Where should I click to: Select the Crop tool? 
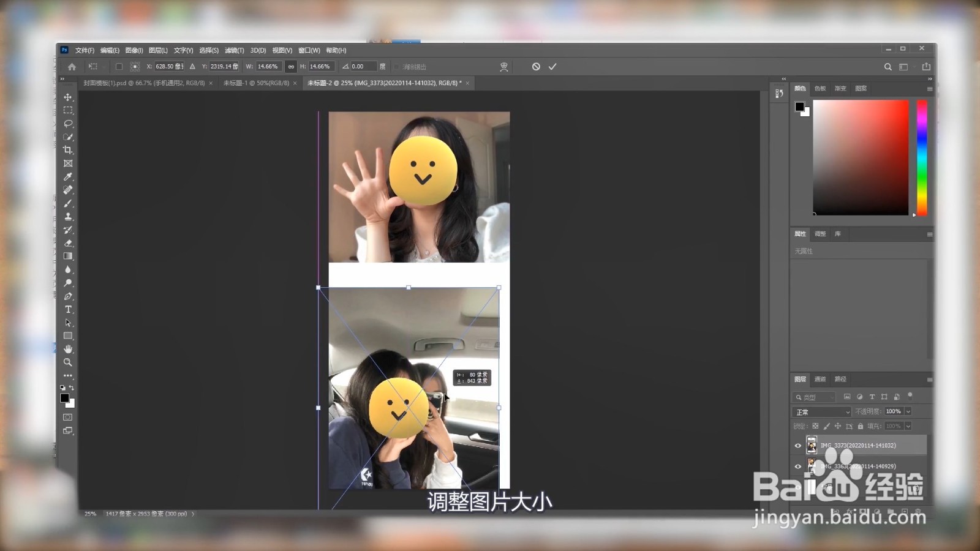(68, 150)
